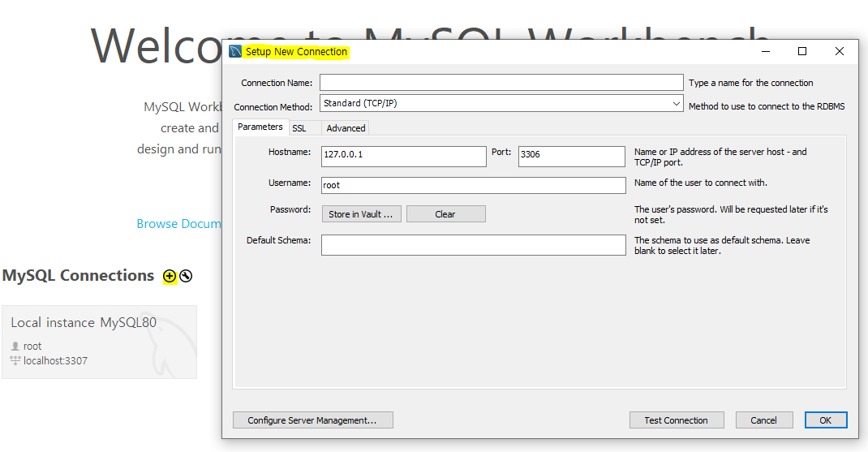Open the Advanced tab
The image size is (868, 452).
[346, 128]
